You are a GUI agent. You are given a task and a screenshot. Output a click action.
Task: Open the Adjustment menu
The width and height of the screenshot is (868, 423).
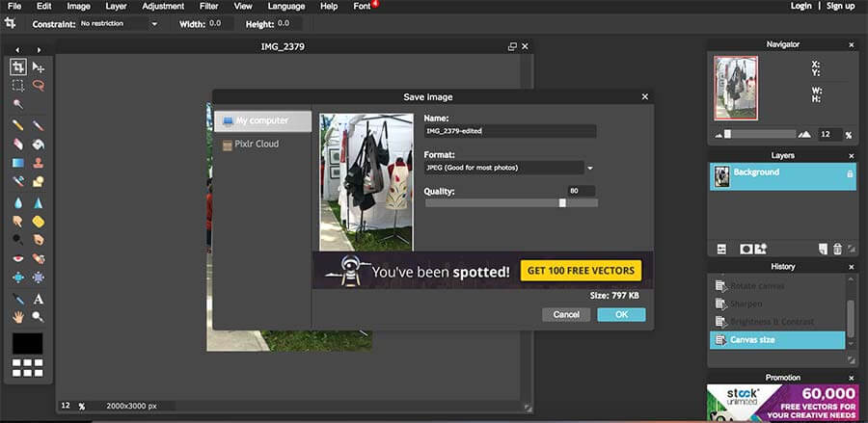pos(162,6)
